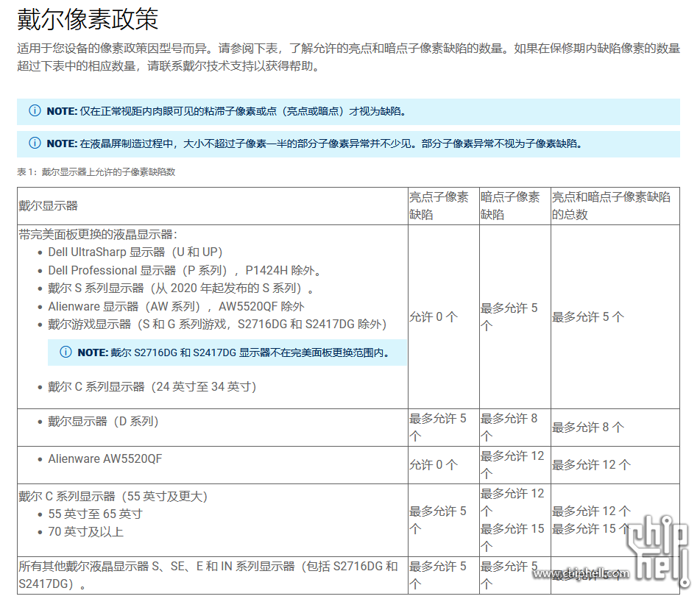Image resolution: width=700 pixels, height=599 pixels.
Task: Click 最多允许 5 个 bright defects in C 系列 55 英寸 row
Action: pos(437,520)
